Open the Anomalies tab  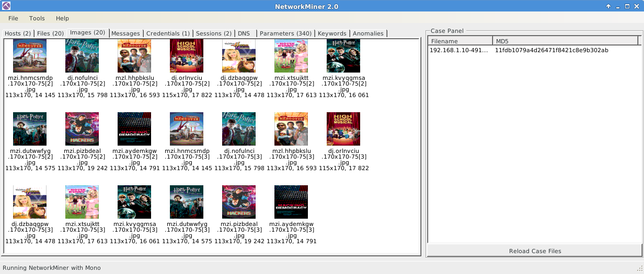coord(369,33)
